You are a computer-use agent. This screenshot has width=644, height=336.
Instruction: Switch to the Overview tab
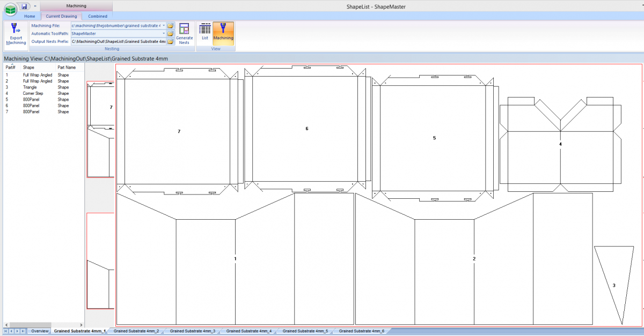tap(40, 331)
